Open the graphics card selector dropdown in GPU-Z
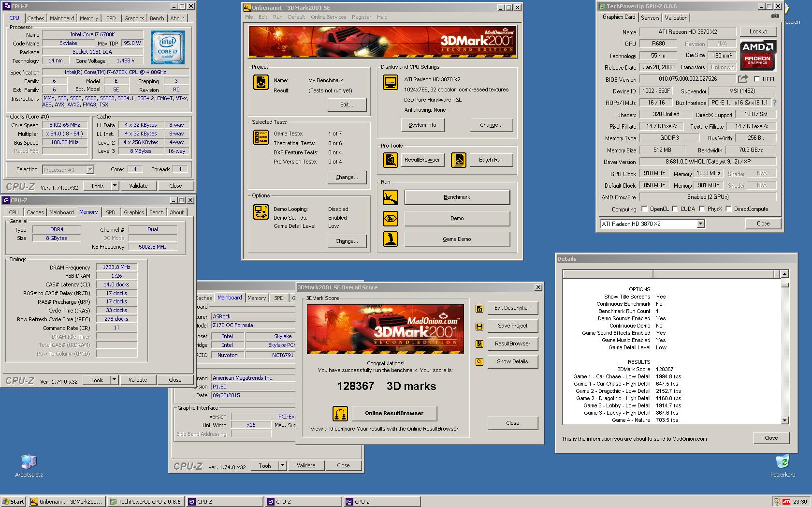Screen dimensions: 812x508 700,224
